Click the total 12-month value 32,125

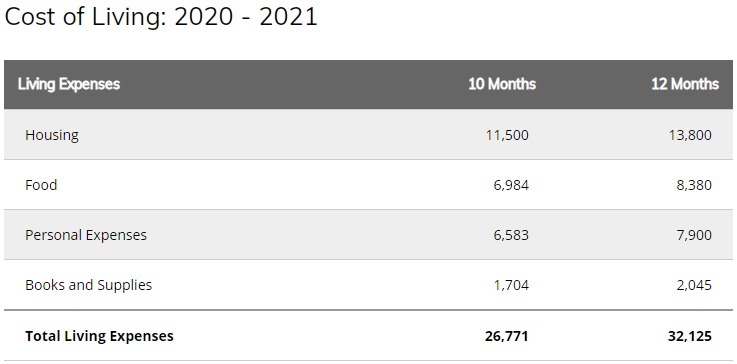click(x=690, y=337)
